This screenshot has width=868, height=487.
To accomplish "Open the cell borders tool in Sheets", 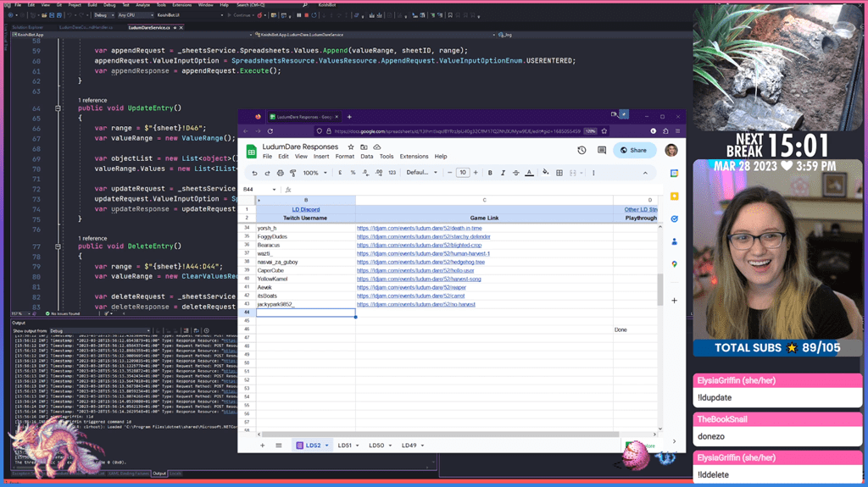I will tap(559, 173).
